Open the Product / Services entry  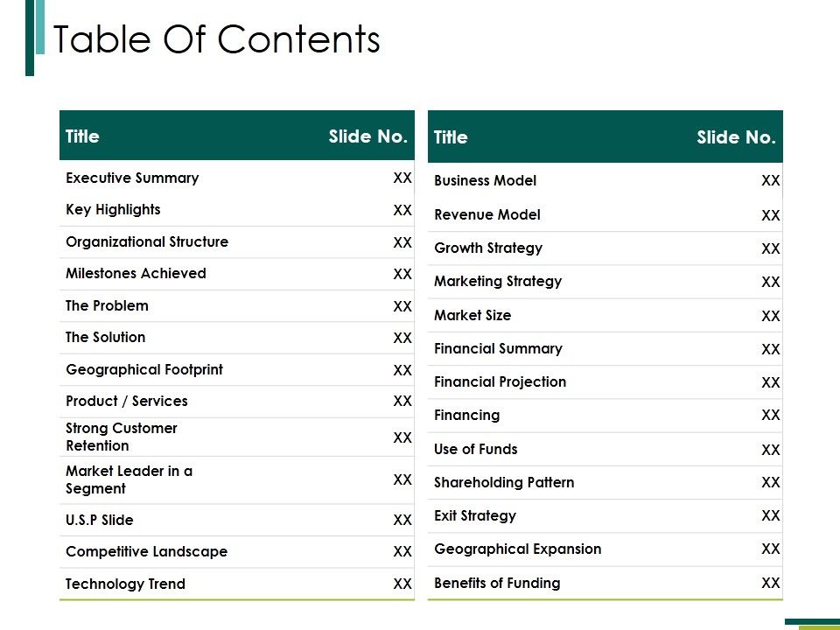(127, 402)
